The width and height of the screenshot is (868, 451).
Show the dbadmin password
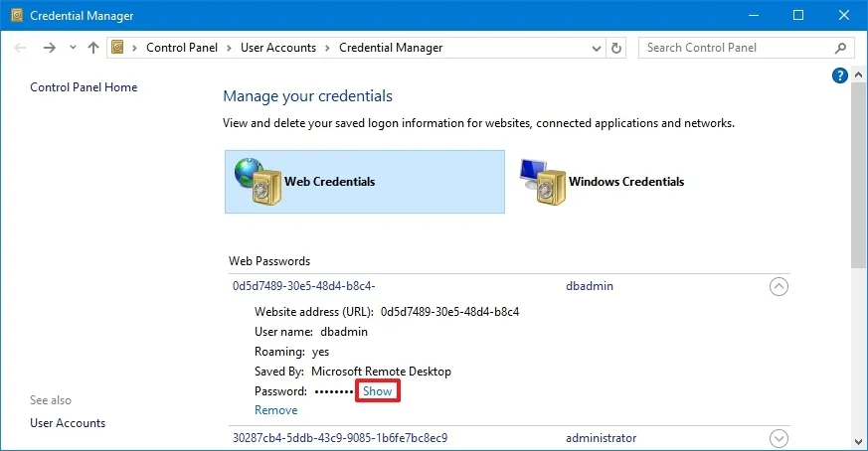click(x=377, y=390)
